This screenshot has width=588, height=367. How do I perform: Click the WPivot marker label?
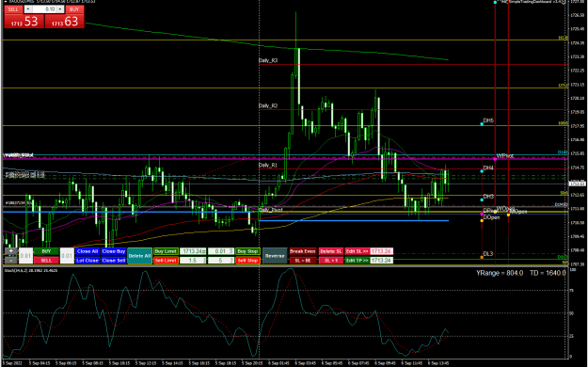coord(505,155)
